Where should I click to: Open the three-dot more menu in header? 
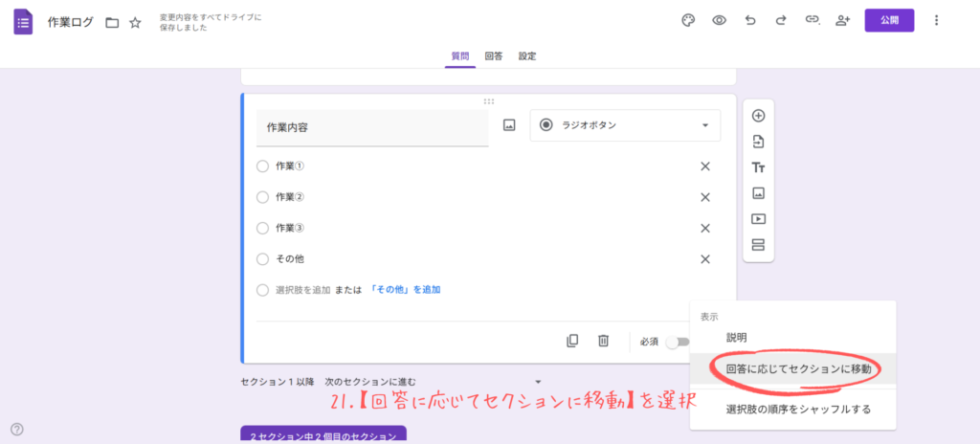936,20
